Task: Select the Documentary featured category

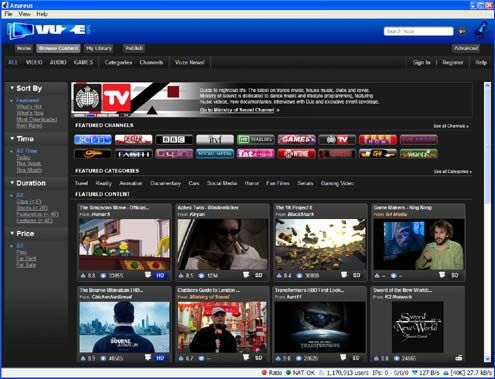Action: [x=165, y=183]
